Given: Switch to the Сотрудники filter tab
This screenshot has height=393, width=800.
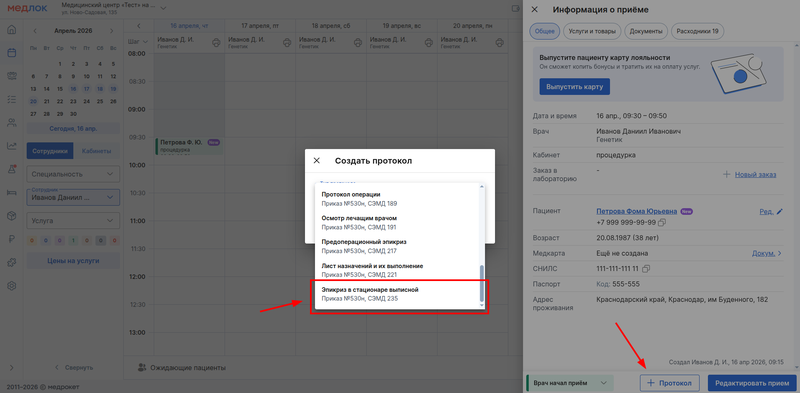Looking at the screenshot, I should pos(50,151).
